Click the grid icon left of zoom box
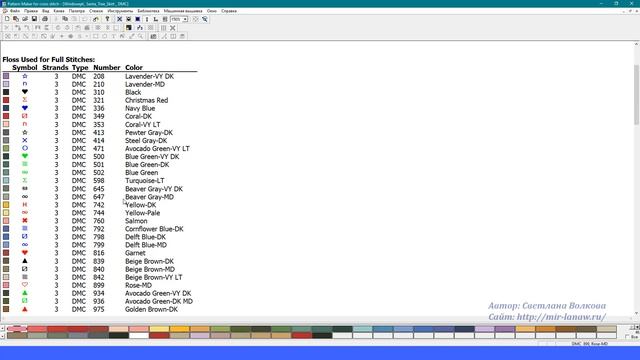 pyautogui.click(x=165, y=19)
